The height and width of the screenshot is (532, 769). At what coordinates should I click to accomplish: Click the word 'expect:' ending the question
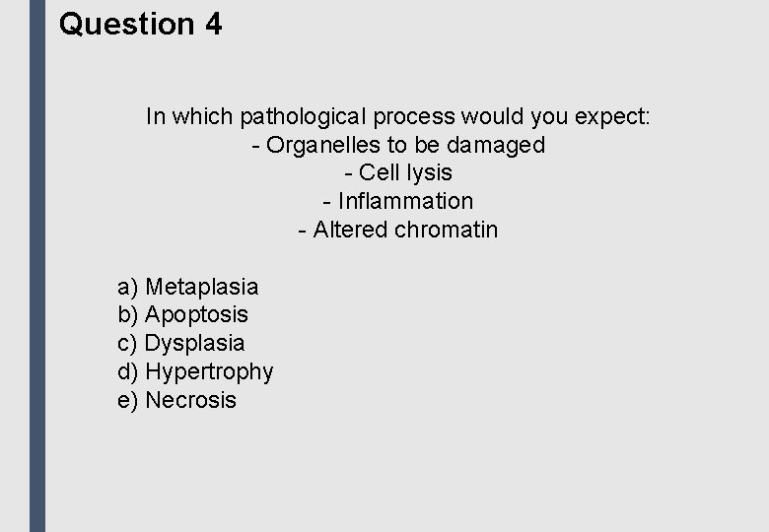tap(612, 116)
